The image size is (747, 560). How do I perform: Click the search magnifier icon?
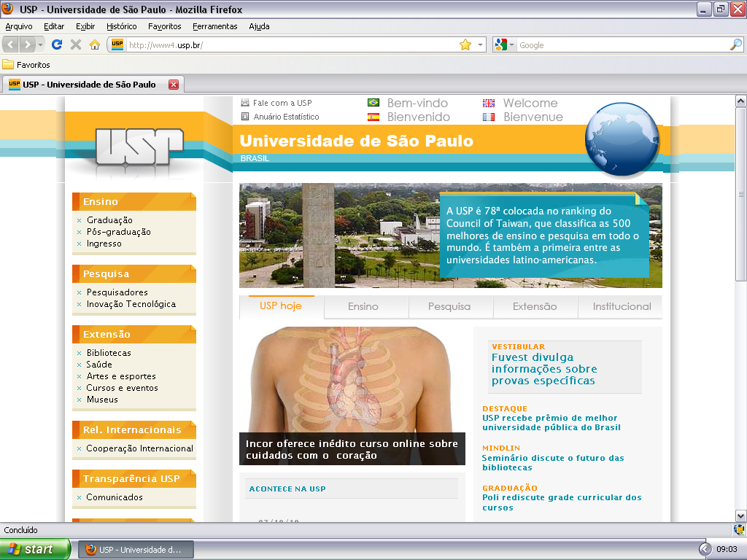tap(735, 44)
